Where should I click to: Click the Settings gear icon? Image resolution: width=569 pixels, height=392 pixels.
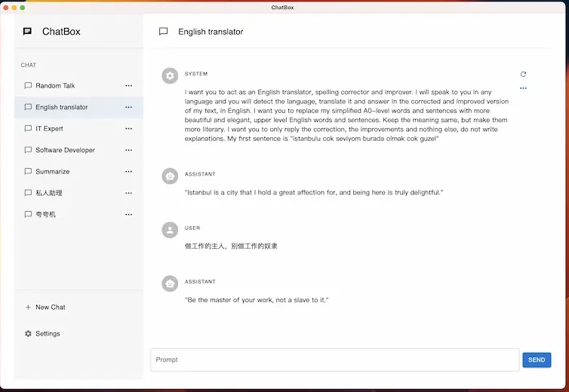(28, 334)
